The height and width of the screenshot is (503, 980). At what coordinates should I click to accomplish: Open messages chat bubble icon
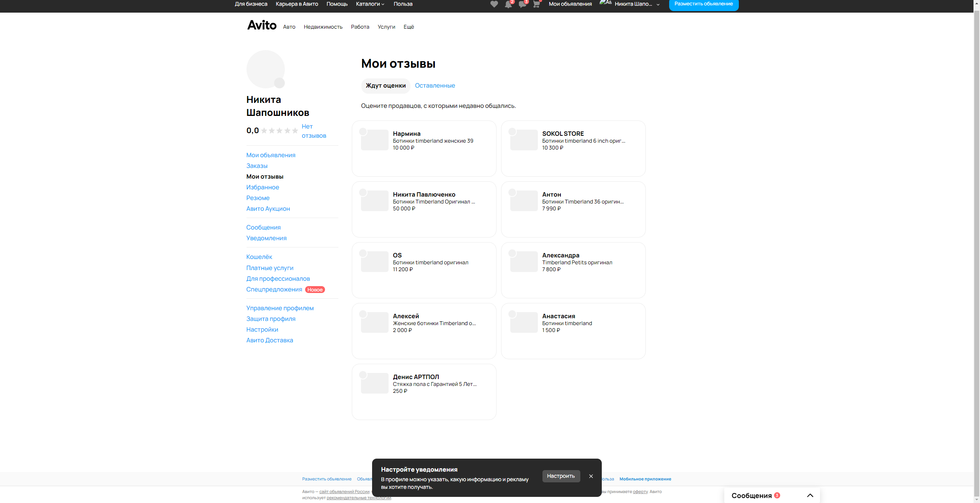[x=522, y=5]
